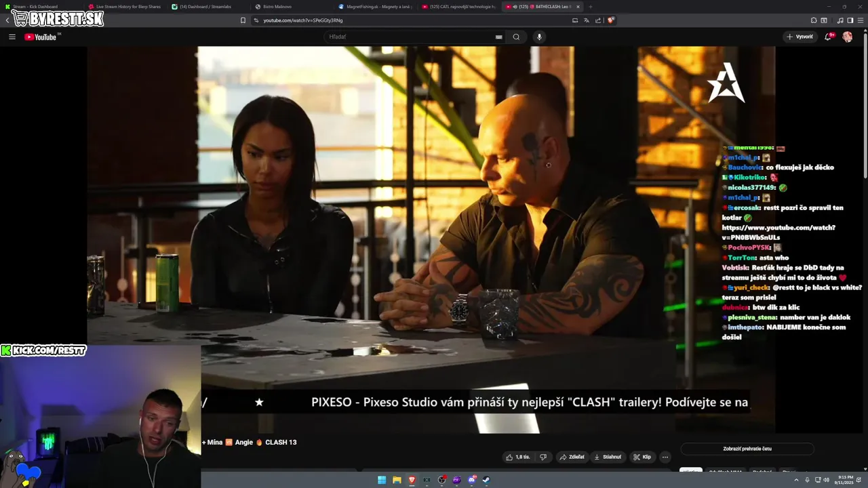Open taskbar volume speaker control
This screenshot has height=488, width=868.
(x=826, y=480)
